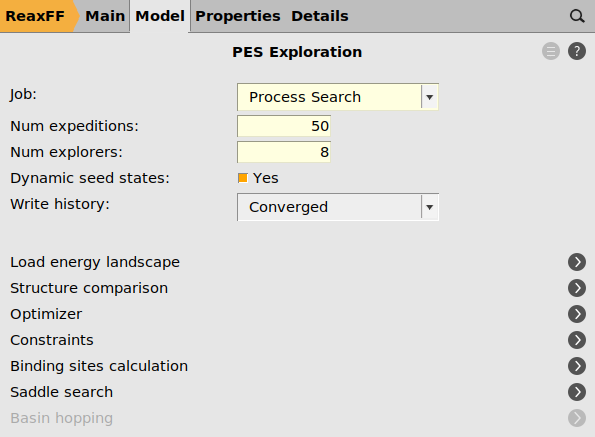Click the Model tab

click(160, 16)
